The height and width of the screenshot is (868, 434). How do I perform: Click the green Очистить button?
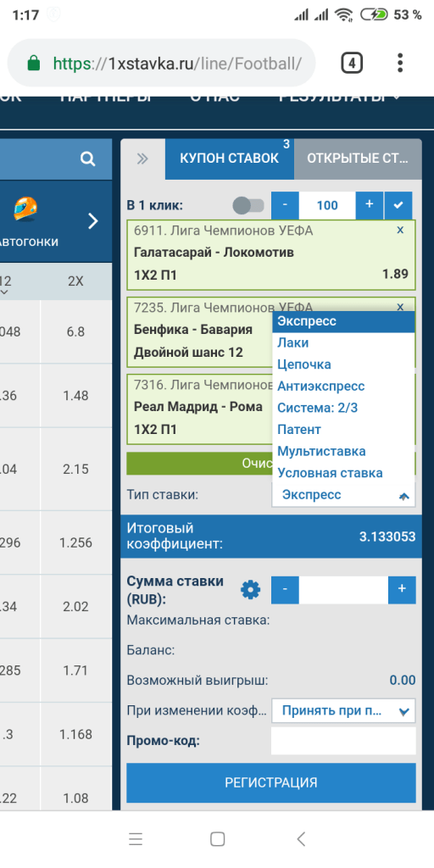[199, 464]
